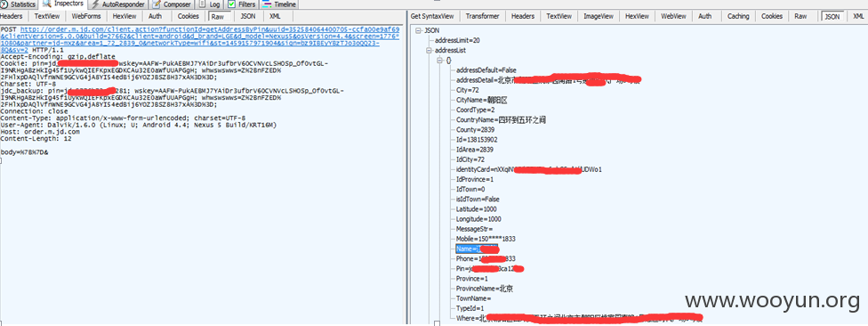Open the WebForms request tab

pyautogui.click(x=86, y=16)
